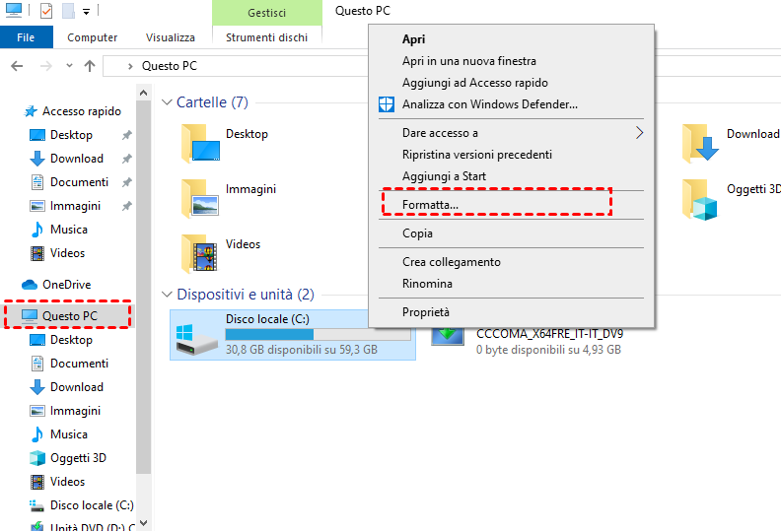
Task: Click pin icon beside Documenti quick access
Action: [x=127, y=182]
